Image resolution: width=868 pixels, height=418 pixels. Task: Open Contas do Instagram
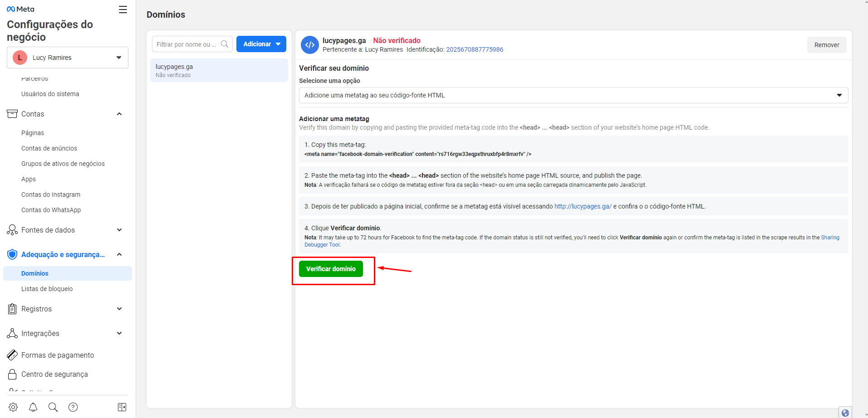tap(51, 194)
